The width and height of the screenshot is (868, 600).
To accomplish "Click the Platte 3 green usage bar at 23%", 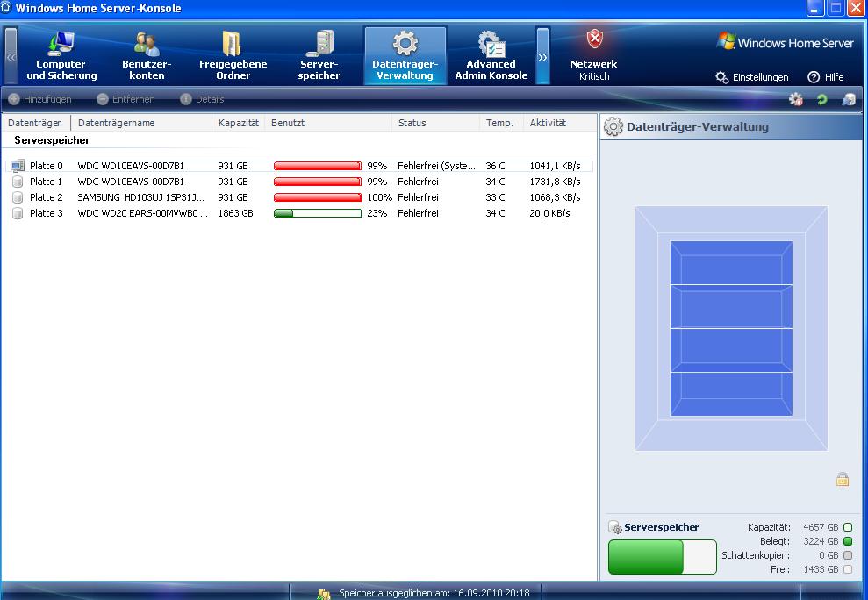I will point(317,213).
